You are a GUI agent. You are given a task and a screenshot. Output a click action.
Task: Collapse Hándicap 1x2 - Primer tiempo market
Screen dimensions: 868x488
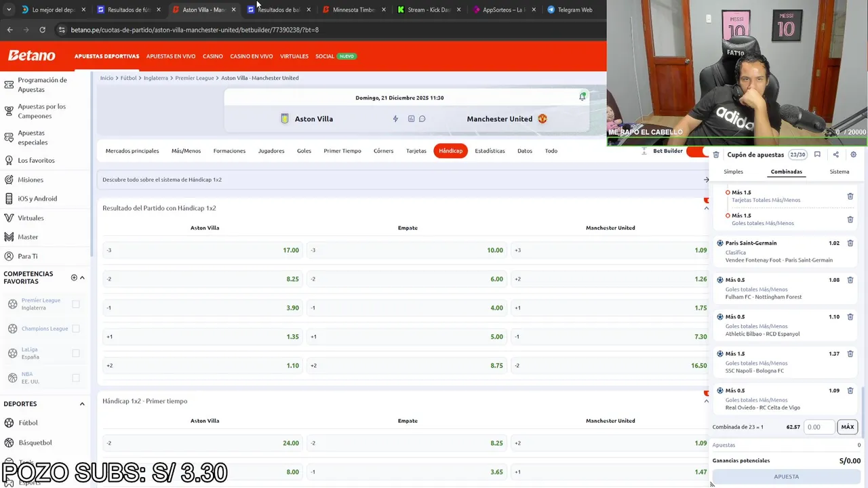point(706,401)
